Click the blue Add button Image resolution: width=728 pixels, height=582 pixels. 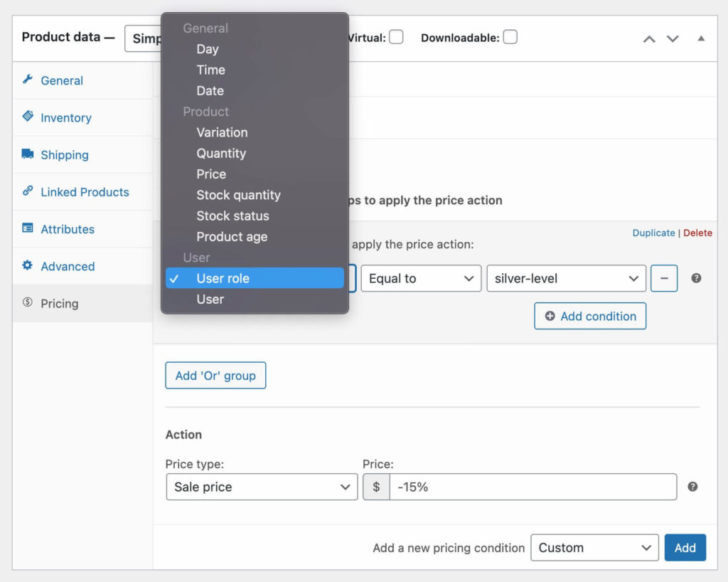(x=685, y=548)
